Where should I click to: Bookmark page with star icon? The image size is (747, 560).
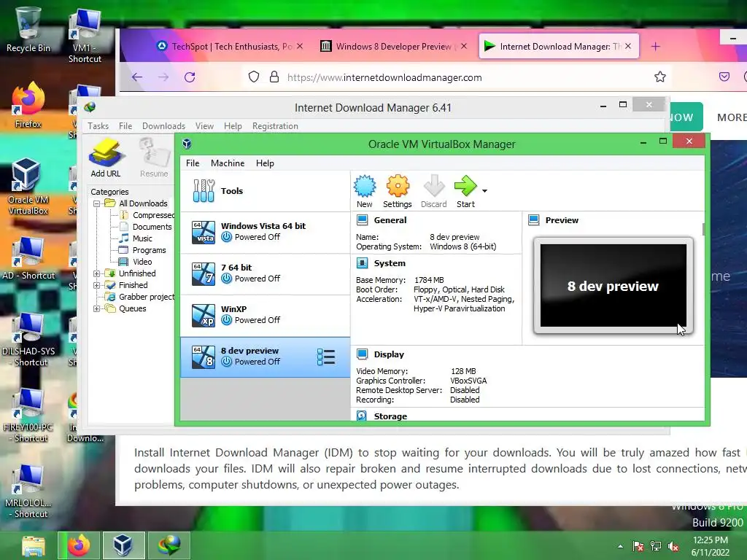point(659,77)
